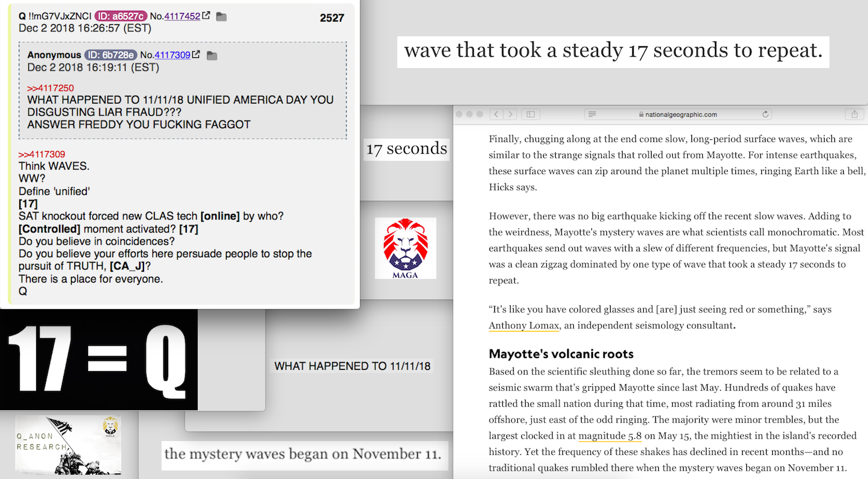The height and width of the screenshot is (479, 868).
Task: Click the Dec 2 2018 16:26:57 timestamp
Action: [x=85, y=28]
